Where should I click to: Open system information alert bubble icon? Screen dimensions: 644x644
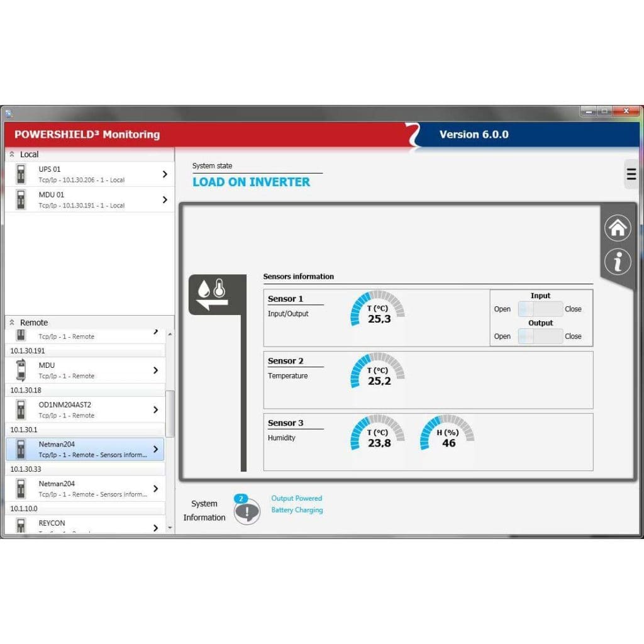(x=247, y=511)
